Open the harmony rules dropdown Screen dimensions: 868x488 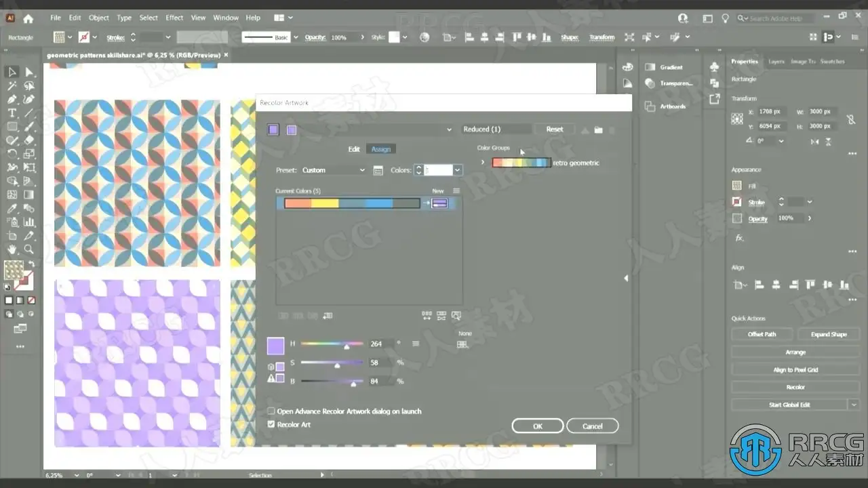[449, 129]
